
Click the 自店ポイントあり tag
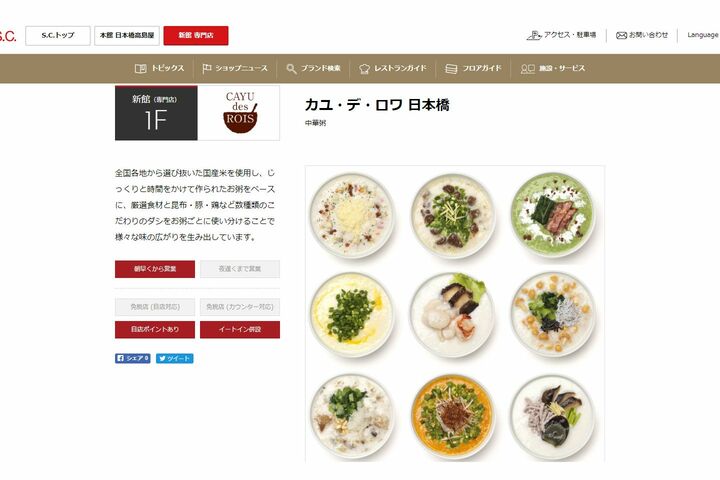(155, 330)
